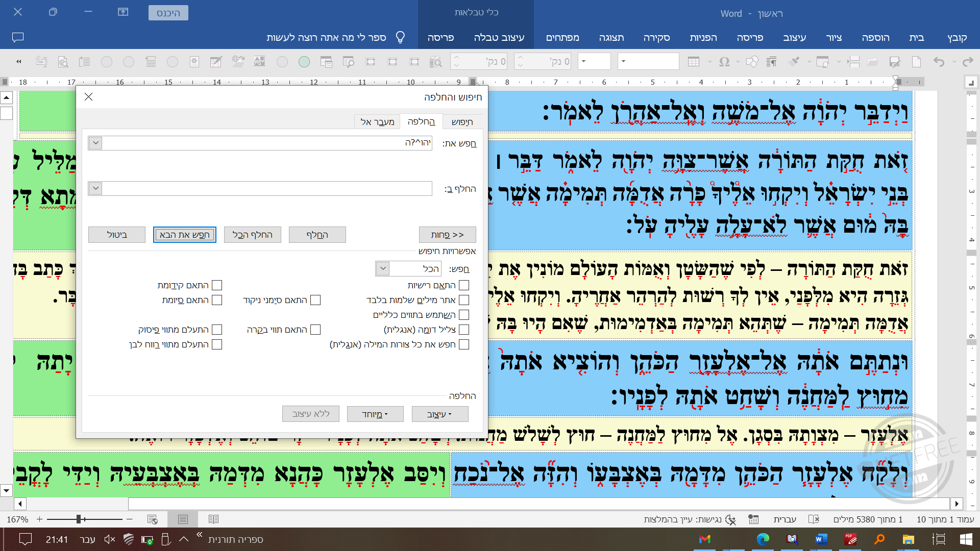Click the New blank document icon
The image size is (980, 551).
click(x=917, y=62)
